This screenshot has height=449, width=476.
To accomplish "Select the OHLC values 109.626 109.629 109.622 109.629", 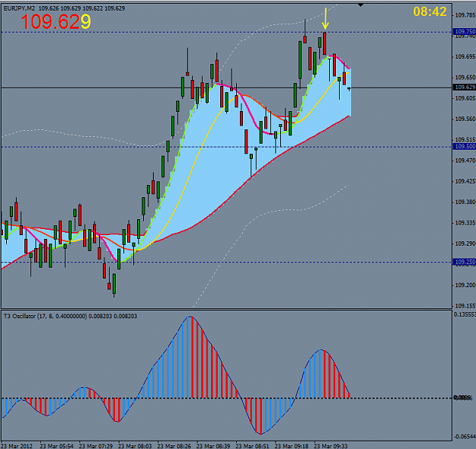I will tap(81, 8).
